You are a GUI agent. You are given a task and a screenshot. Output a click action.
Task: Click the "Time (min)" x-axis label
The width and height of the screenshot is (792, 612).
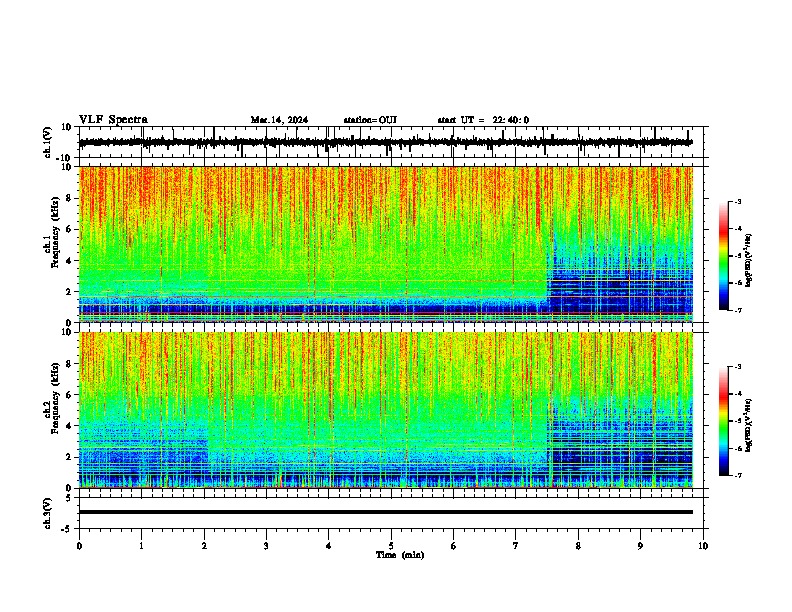pos(400,555)
